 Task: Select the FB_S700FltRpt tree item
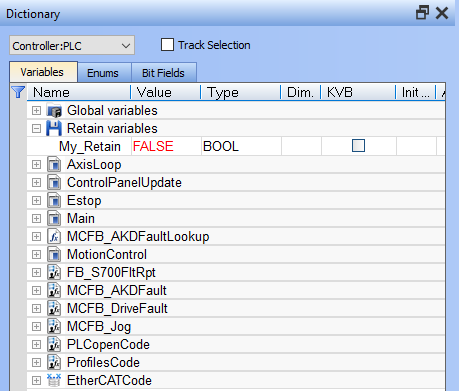click(x=111, y=273)
